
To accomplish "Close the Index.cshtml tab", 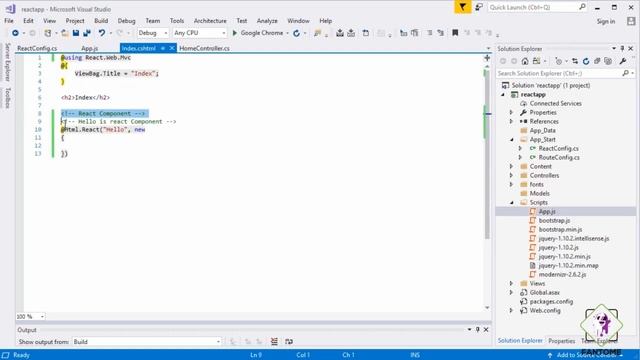I will pos(172,48).
